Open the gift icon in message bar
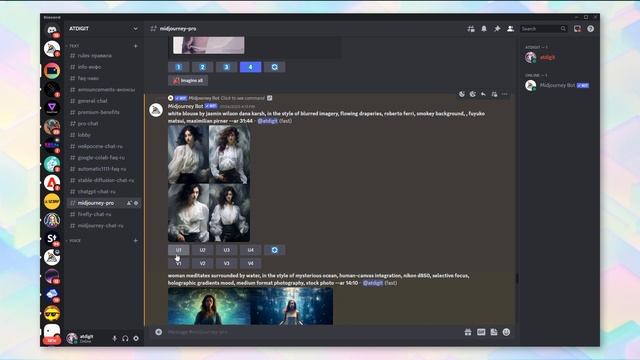This screenshot has height=360, width=640. tap(468, 332)
